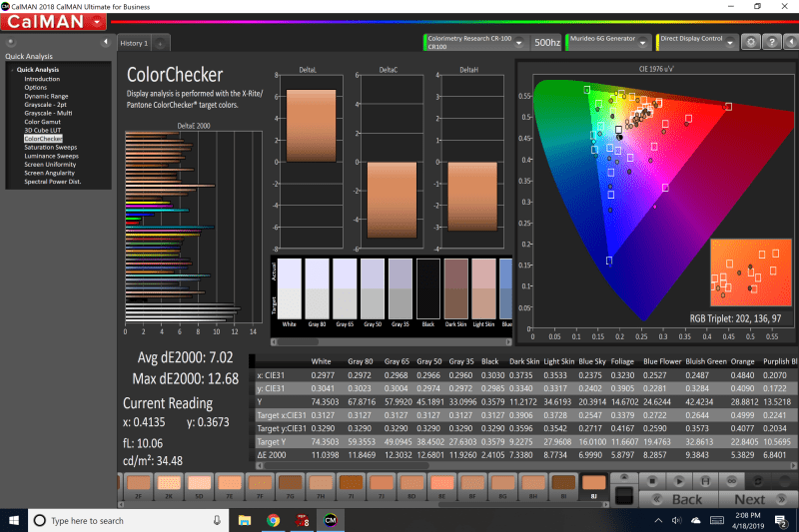Click the microphone icon in the search box
The height and width of the screenshot is (532, 799).
217,520
